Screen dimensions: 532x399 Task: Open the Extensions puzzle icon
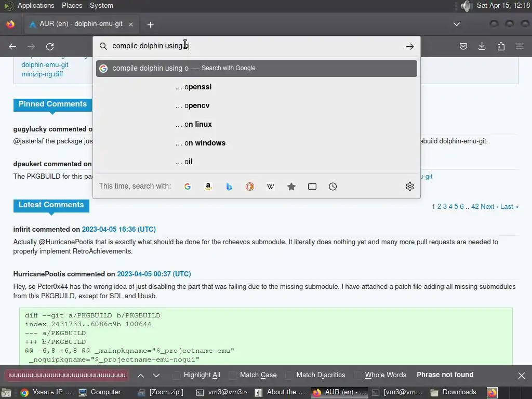click(501, 46)
